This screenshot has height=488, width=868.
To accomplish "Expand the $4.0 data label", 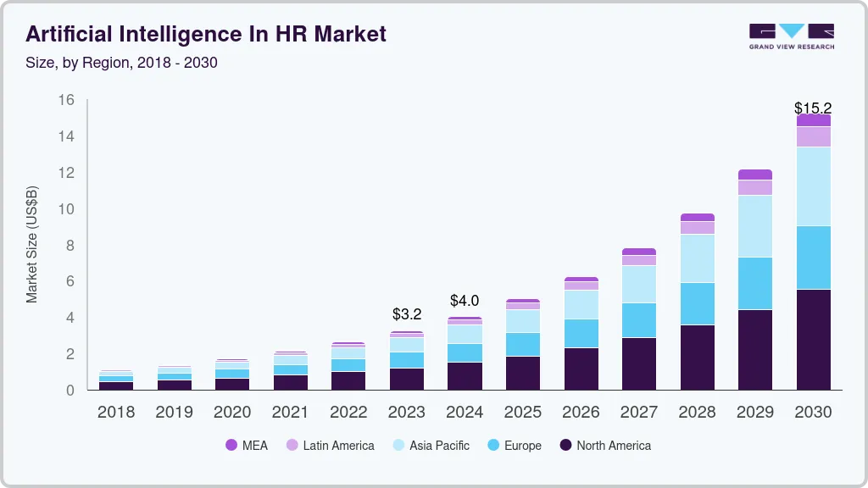I will point(465,301).
